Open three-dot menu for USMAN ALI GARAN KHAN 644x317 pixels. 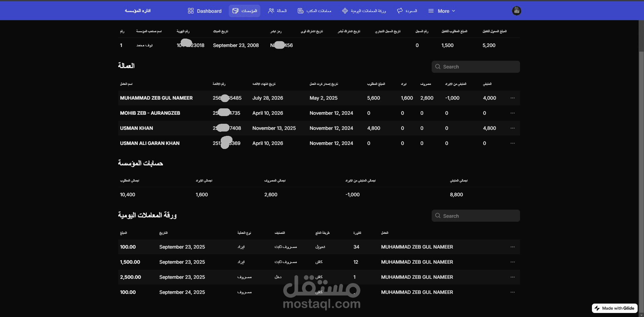tap(512, 143)
